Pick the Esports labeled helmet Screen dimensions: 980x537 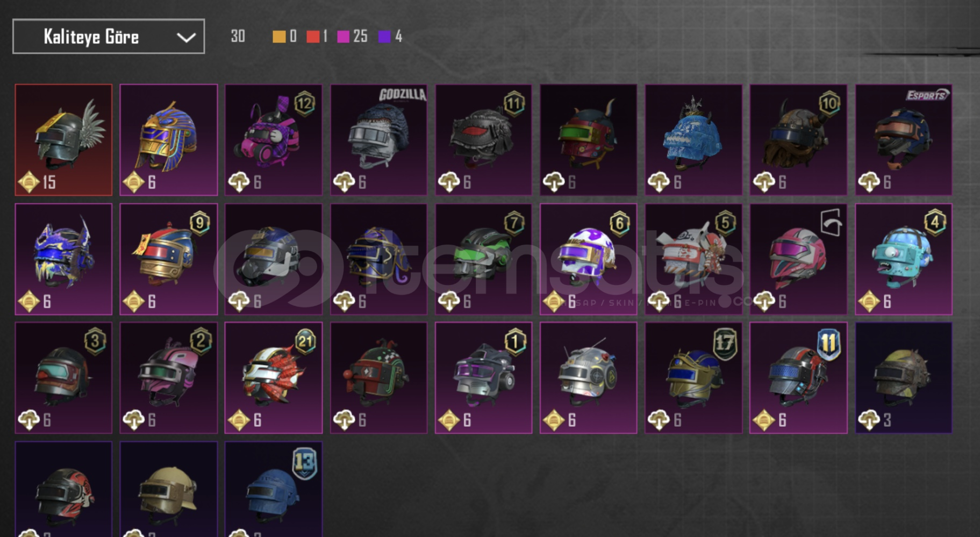tap(904, 140)
